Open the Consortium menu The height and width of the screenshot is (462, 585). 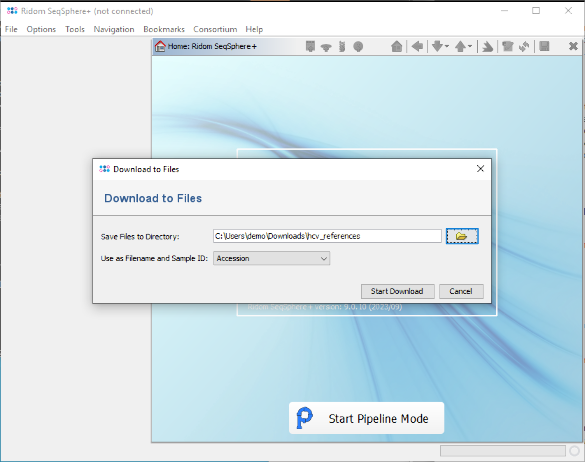click(215, 29)
